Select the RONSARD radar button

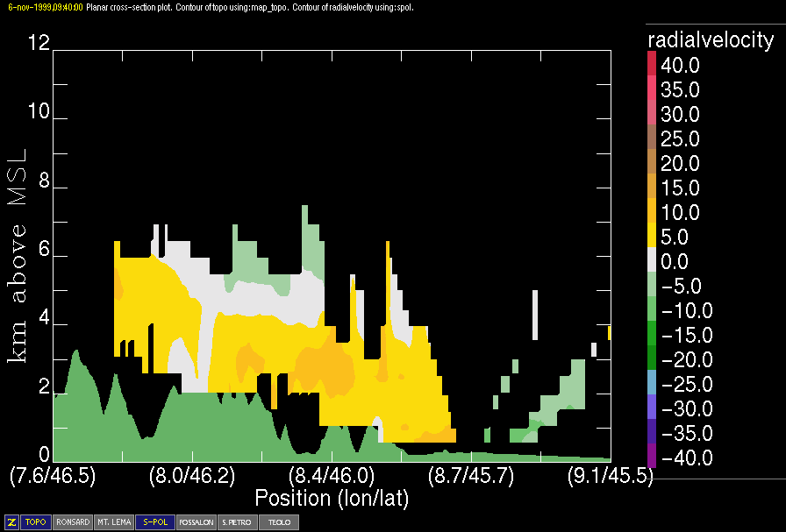tap(72, 522)
